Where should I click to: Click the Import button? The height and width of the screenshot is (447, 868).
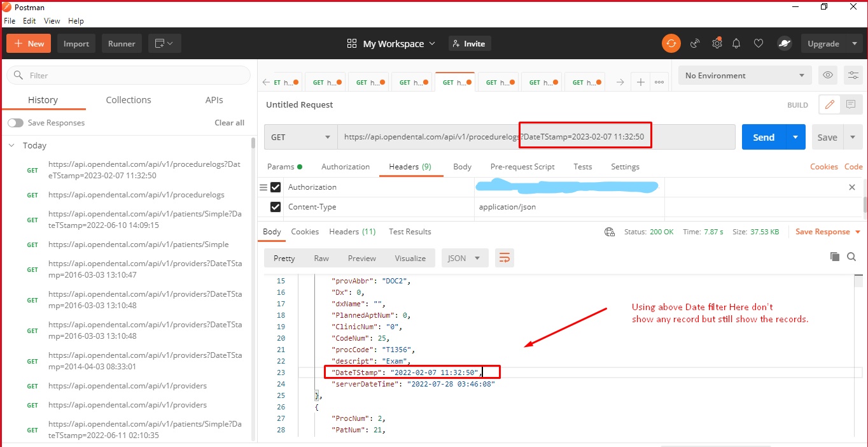click(x=76, y=43)
